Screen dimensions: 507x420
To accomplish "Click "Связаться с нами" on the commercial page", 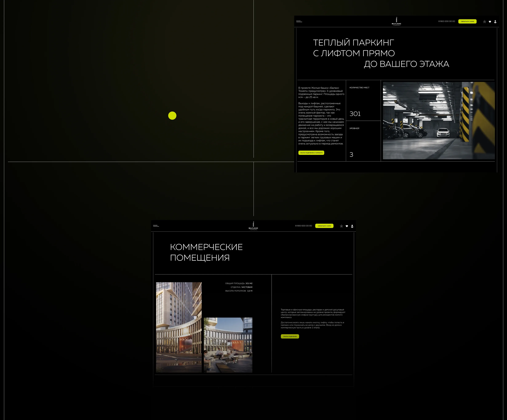I will pos(324,226).
